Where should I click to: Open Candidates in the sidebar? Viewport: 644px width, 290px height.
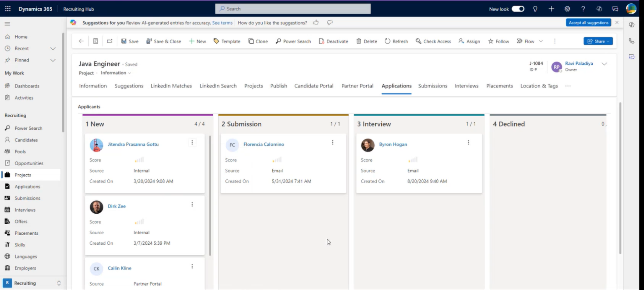26,140
